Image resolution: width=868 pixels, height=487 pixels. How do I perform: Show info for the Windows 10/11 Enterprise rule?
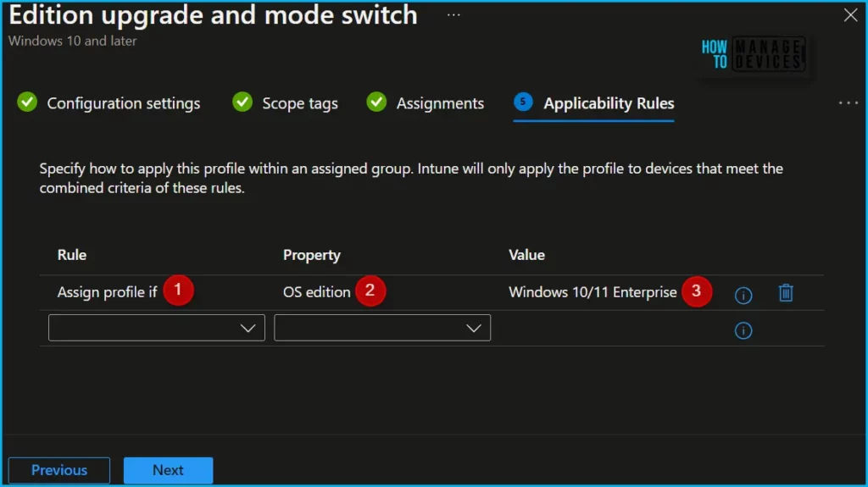tap(743, 295)
